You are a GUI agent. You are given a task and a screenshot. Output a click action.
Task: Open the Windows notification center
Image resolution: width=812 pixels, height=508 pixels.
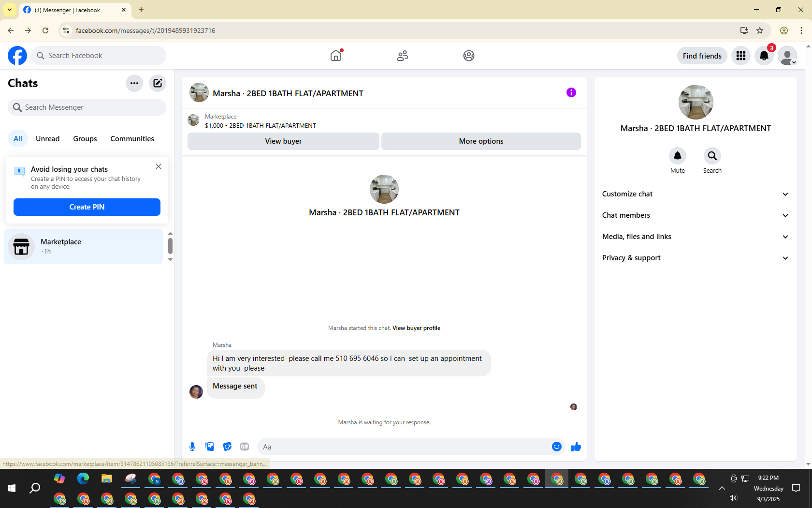click(x=796, y=488)
